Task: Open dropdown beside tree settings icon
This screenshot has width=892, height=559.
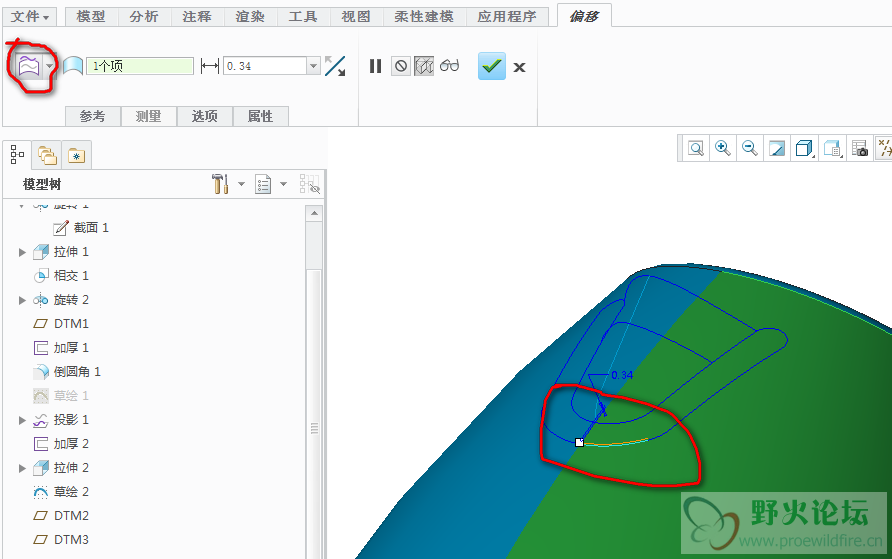Action: point(241,184)
